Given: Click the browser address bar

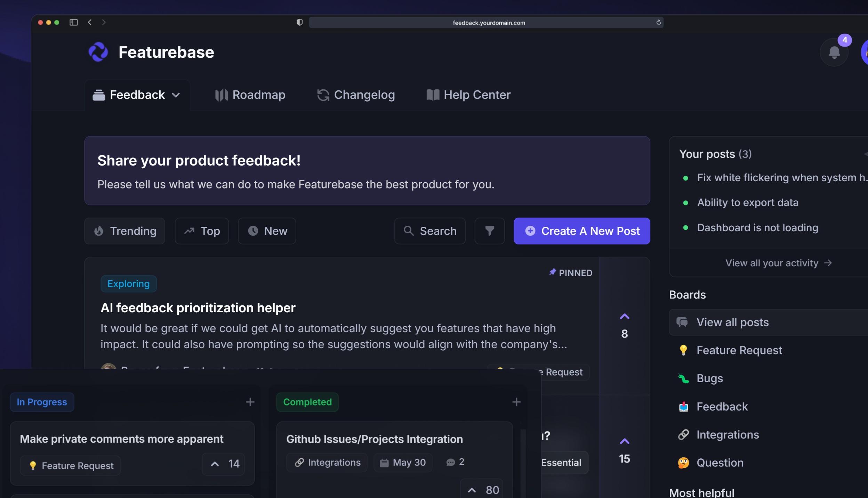Looking at the screenshot, I should (x=486, y=23).
